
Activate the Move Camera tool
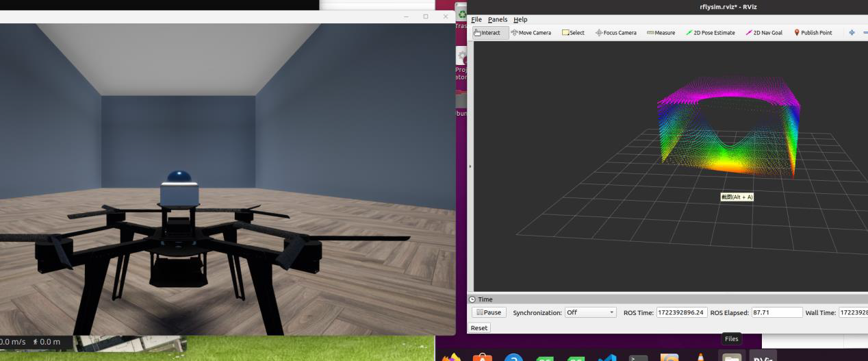pyautogui.click(x=531, y=33)
